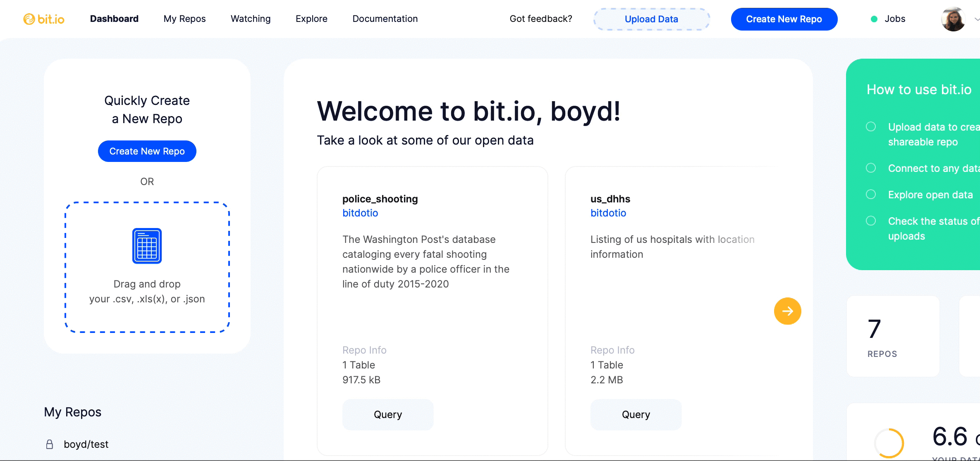980x461 pixels.
Task: Go to the Explore tab
Action: coord(311,19)
